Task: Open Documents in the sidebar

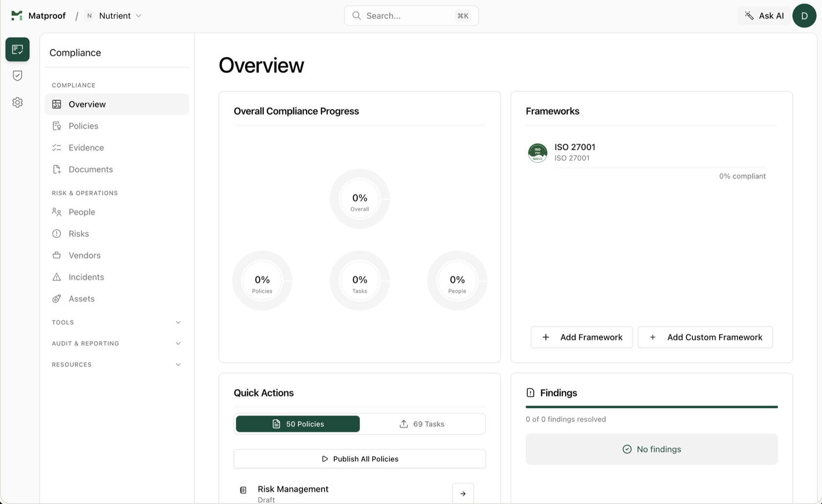Action: coord(116,169)
